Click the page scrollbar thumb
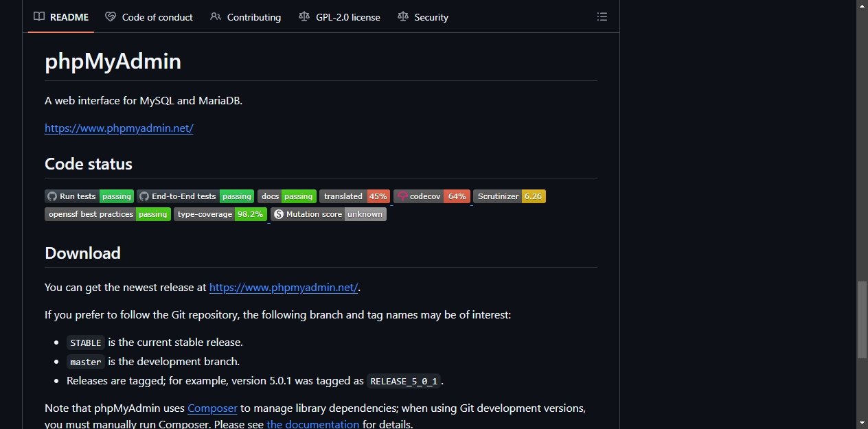 pos(863,320)
